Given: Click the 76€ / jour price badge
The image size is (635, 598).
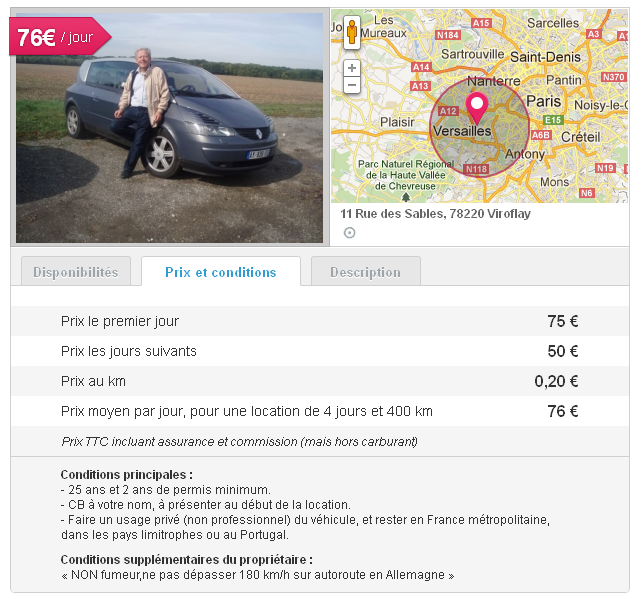Looking at the screenshot, I should (x=56, y=38).
